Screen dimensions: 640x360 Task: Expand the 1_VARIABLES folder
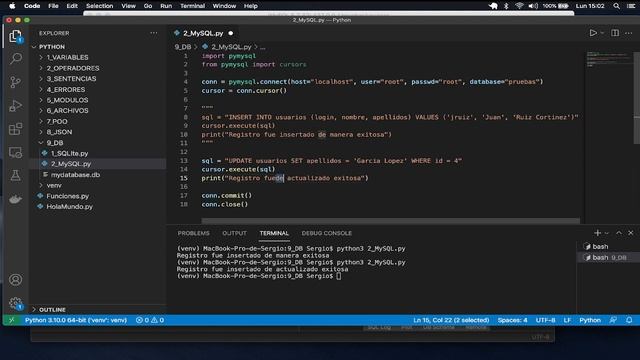[x=67, y=58]
